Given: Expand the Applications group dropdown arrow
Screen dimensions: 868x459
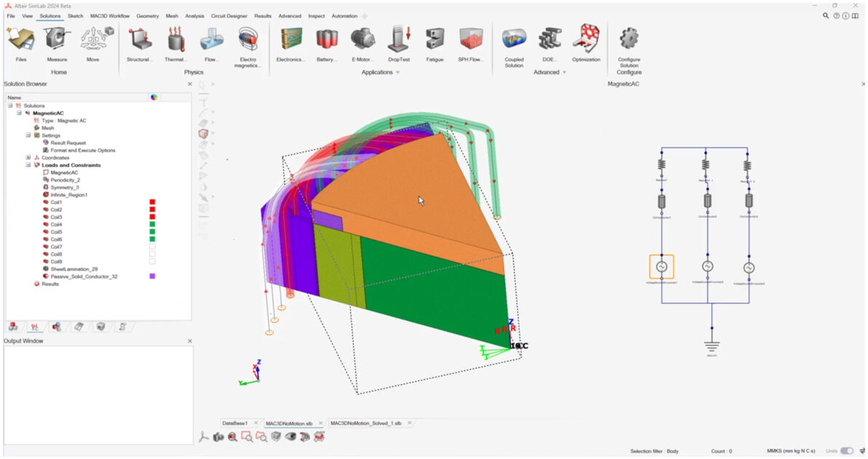Looking at the screenshot, I should pyautogui.click(x=398, y=73).
